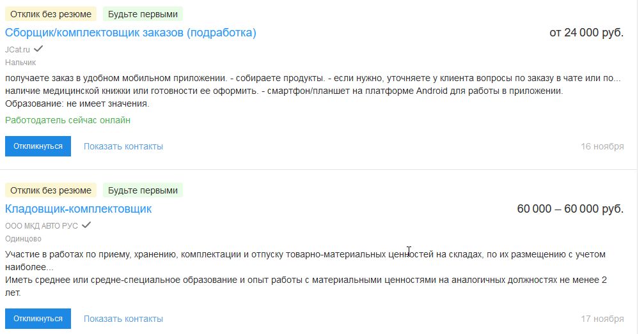Screen dimensions: 644x334
Task: Click Отклик без резюме badge on Кладовщик vacancy
Action: click(51, 190)
